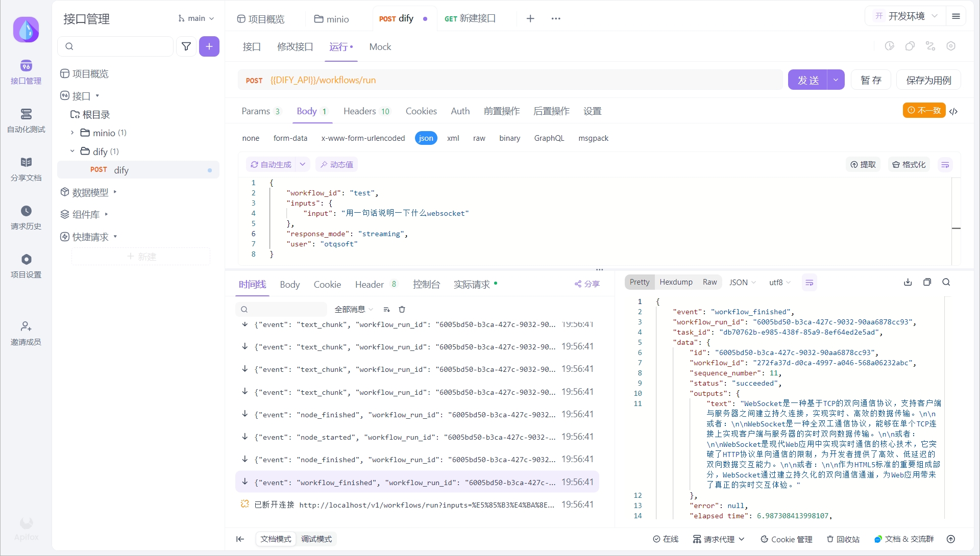Expand the minio folder
The width and height of the screenshot is (980, 556).
tap(72, 133)
